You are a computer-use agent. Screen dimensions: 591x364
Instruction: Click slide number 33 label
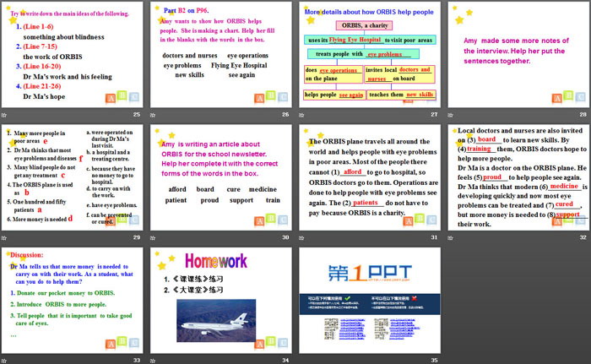[137, 361]
